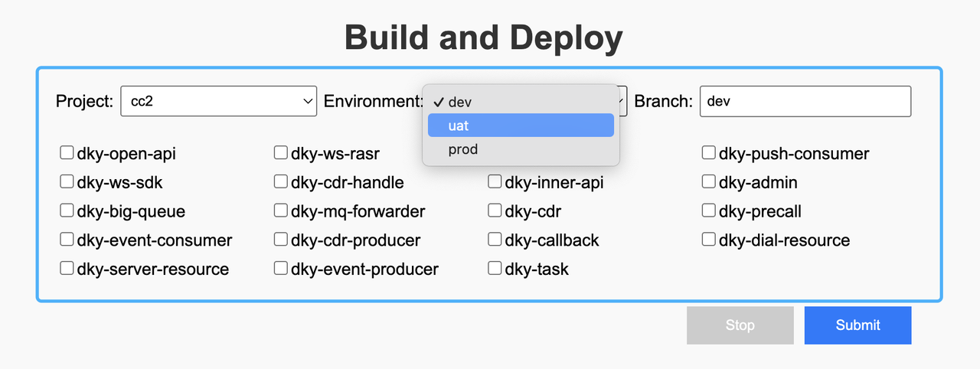Viewport: 980px width, 369px height.
Task: Check the dky-open-api checkbox
Action: [67, 153]
